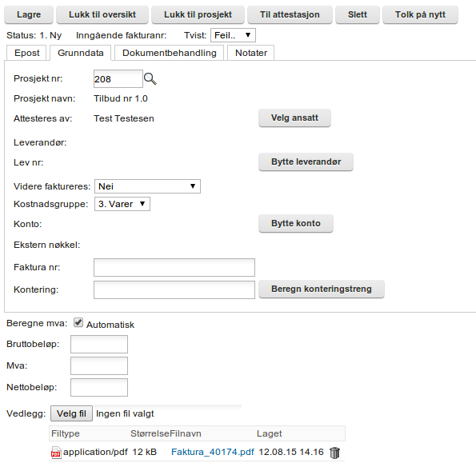
Task: Toggle the Automatisk mva checkbox
Action: [78, 322]
